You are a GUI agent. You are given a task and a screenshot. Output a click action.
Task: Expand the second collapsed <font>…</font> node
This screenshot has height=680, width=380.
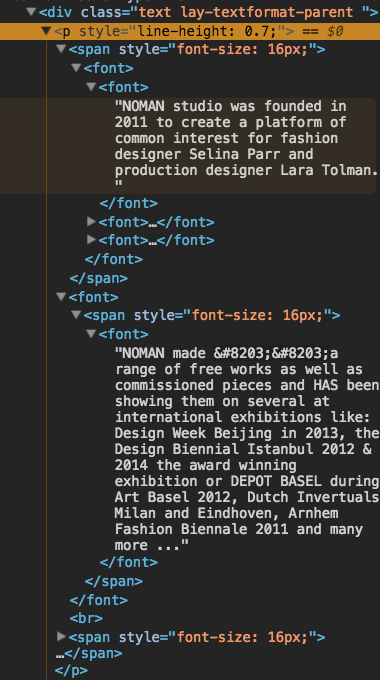[x=91, y=239]
